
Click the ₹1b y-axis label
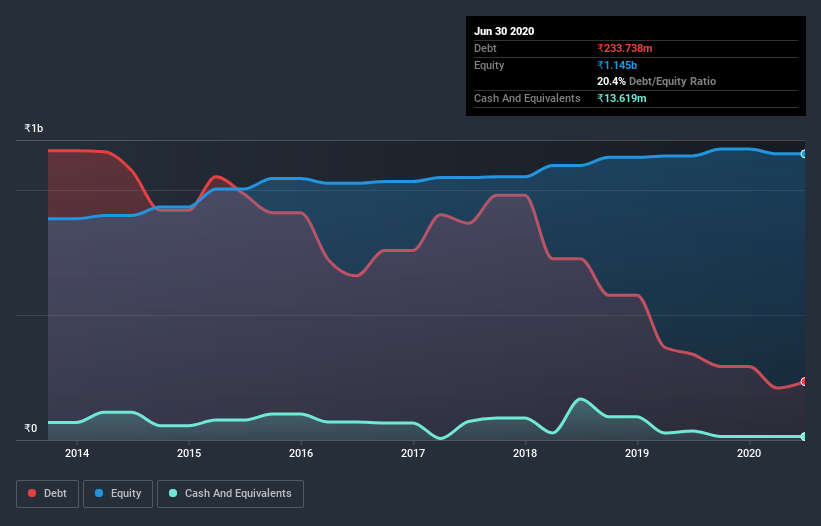34,128
